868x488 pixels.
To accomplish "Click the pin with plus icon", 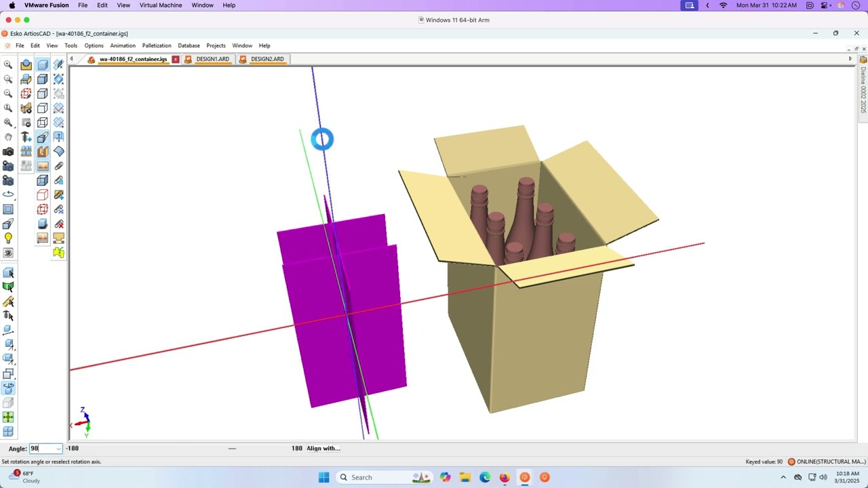I will 26,137.
